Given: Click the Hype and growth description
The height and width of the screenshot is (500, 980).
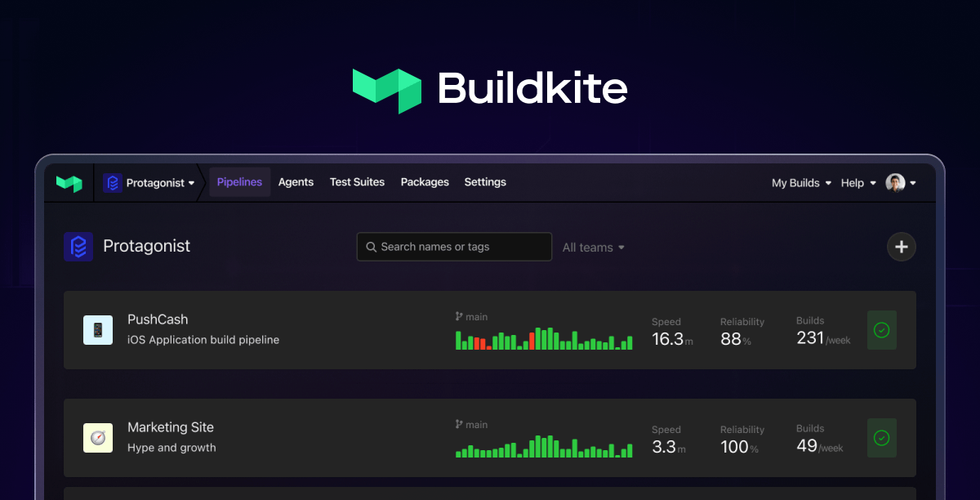Looking at the screenshot, I should point(171,448).
